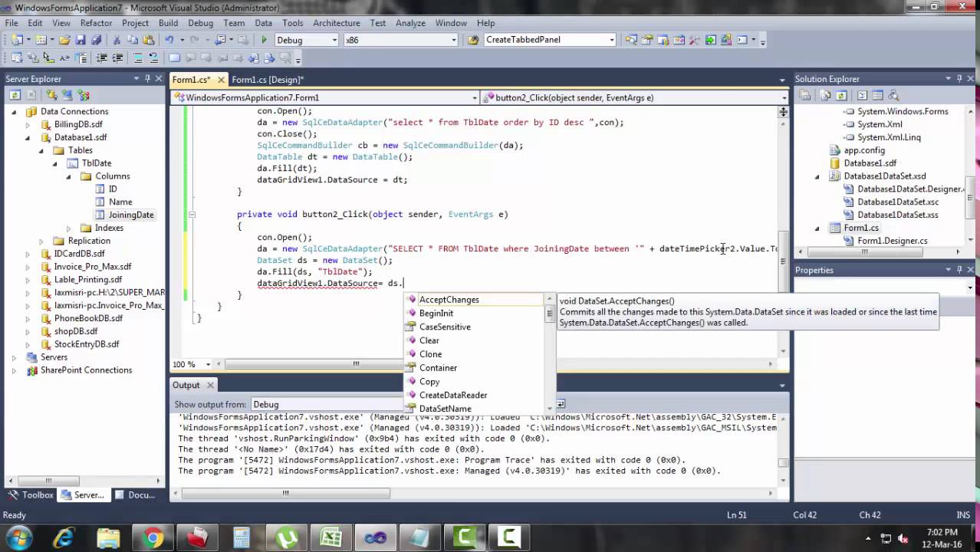The image size is (980, 552).
Task: Start debugging with green play icon
Action: (x=264, y=40)
